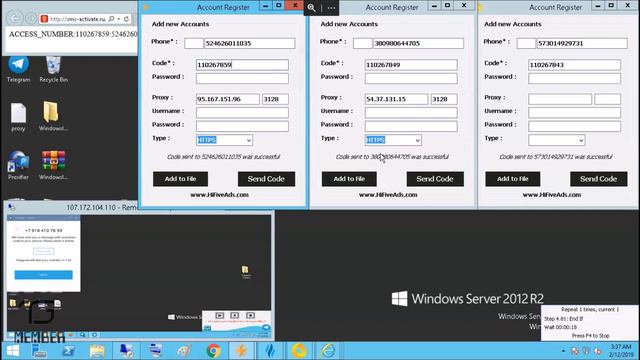Show hidden system tray icons
640x360 pixels.
tap(563, 351)
